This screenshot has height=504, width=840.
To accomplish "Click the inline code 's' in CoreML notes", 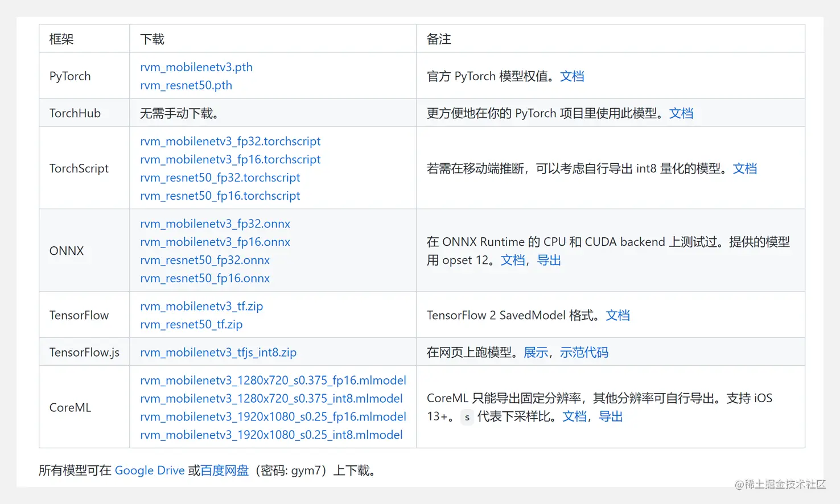I will pos(467,417).
